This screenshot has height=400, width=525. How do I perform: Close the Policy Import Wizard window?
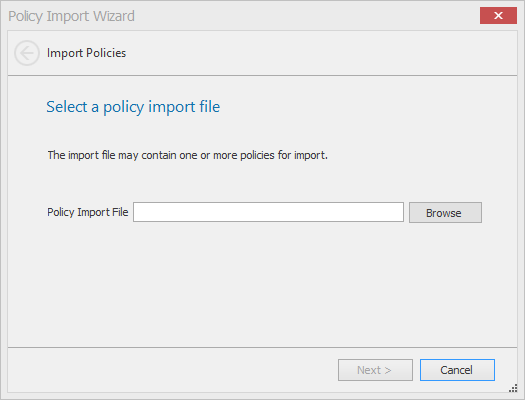pyautogui.click(x=498, y=15)
